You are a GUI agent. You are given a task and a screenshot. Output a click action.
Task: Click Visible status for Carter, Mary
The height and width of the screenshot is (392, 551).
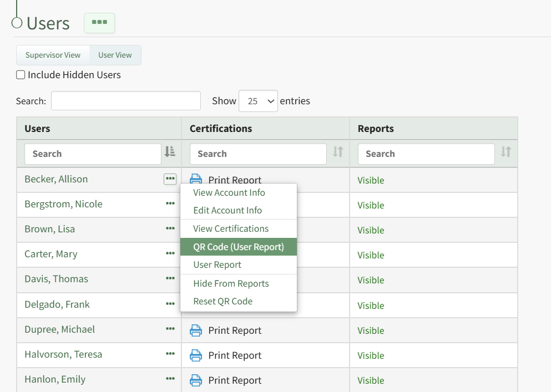pyautogui.click(x=371, y=255)
